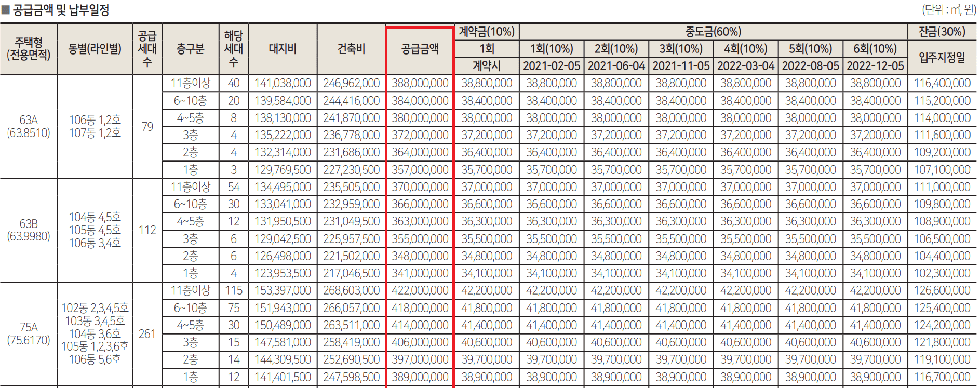Select the '6회(10%)' installment header
Image resolution: width=980 pixels, height=388 pixels.
tap(875, 49)
